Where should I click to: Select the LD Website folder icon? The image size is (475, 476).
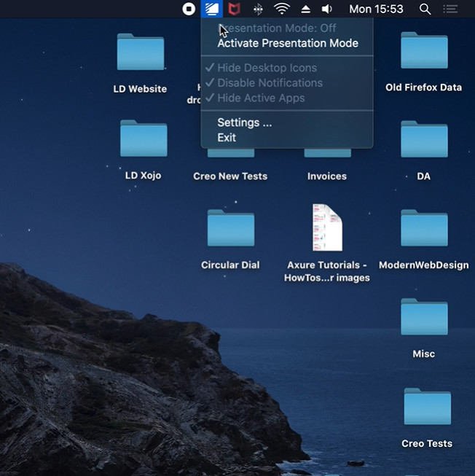(x=141, y=52)
